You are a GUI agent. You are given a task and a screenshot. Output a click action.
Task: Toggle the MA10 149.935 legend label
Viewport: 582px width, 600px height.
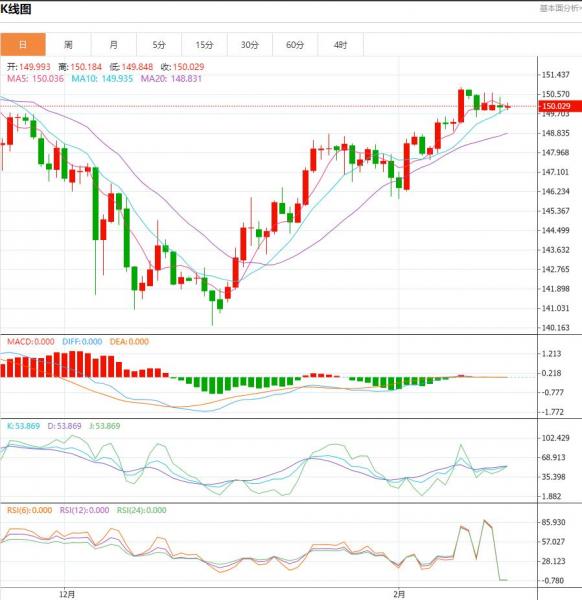coord(102,79)
